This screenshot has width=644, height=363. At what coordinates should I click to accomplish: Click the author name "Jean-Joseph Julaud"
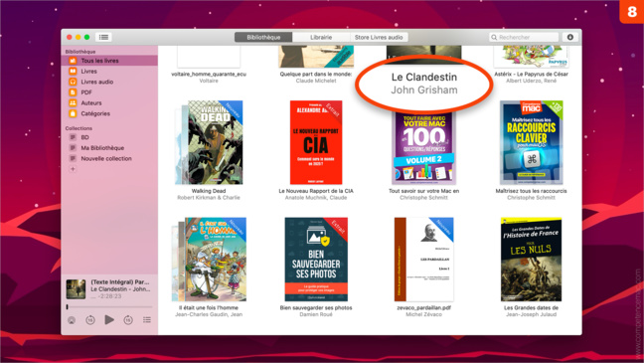531,314
